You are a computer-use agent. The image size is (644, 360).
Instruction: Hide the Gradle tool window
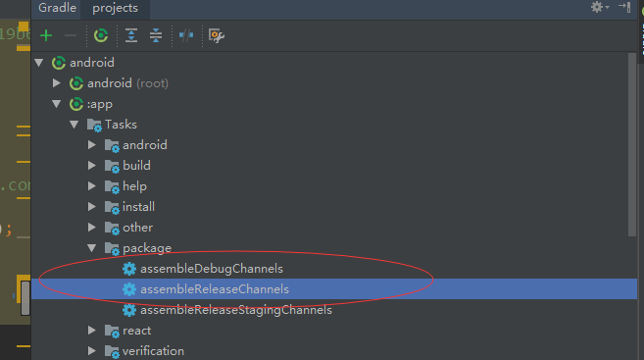pos(624,7)
